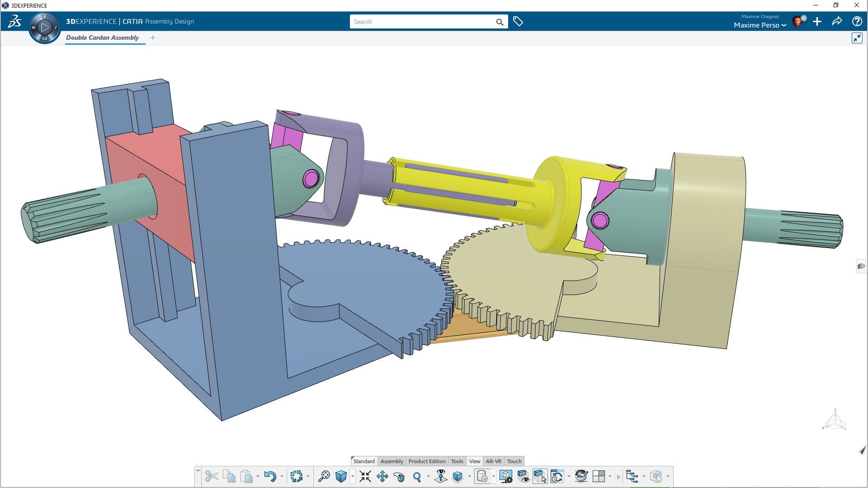
Task: Select the Pan view tool
Action: pos(382,476)
